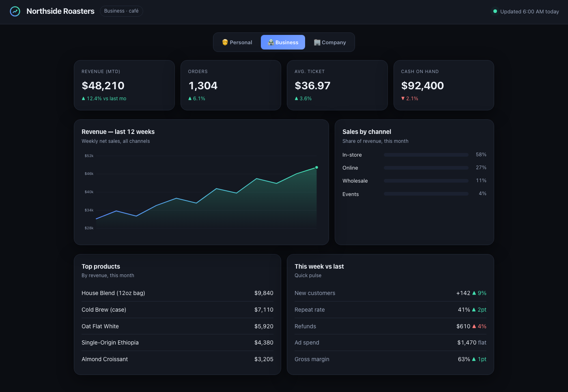Open the Revenue (MTD) card showing $48,210
This screenshot has width=568, height=392.
(124, 85)
